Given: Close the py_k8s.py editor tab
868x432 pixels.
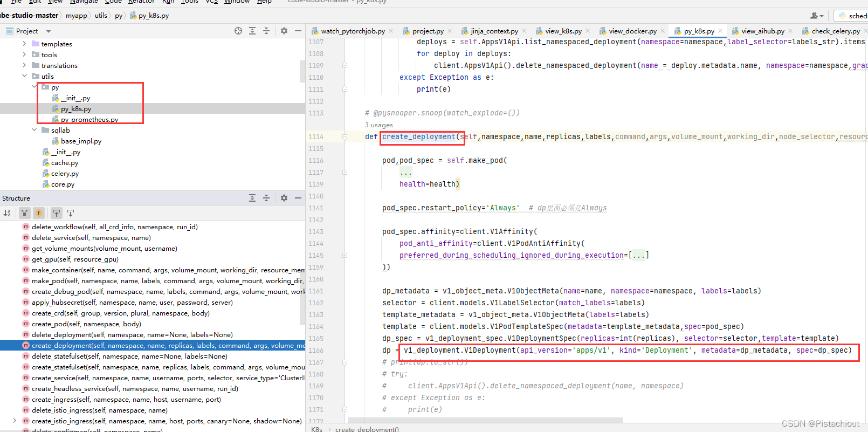Looking at the screenshot, I should pyautogui.click(x=720, y=31).
